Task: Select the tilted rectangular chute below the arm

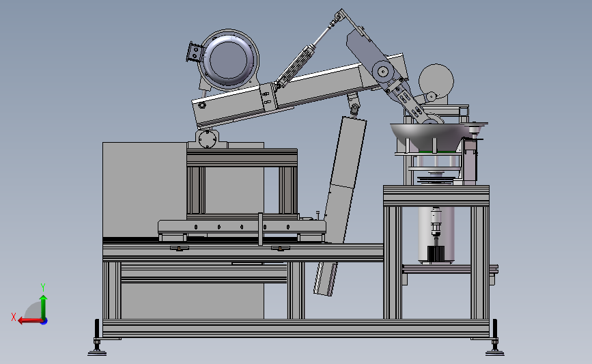Action: coord(340,206)
